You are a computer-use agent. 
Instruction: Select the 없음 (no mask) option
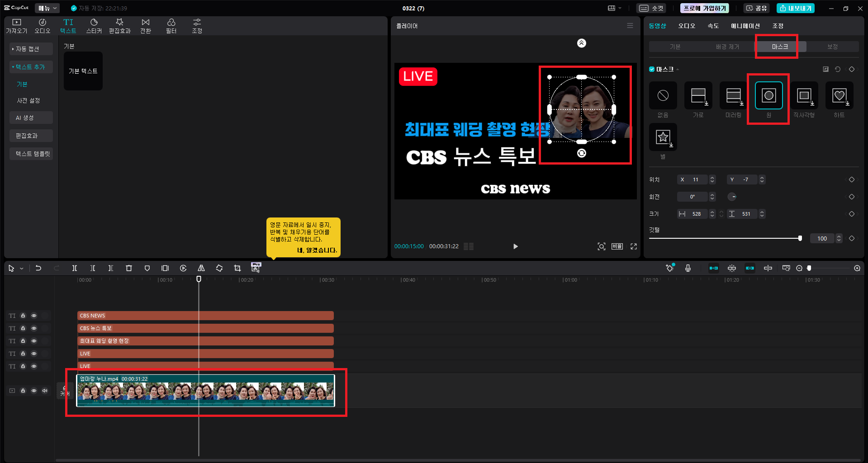(x=663, y=95)
